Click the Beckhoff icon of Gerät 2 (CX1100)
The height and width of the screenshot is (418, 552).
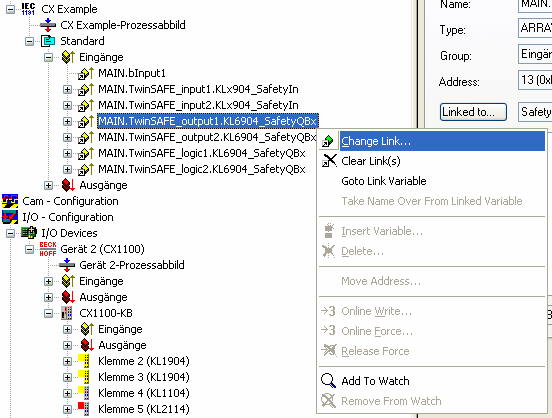pyautogui.click(x=48, y=249)
